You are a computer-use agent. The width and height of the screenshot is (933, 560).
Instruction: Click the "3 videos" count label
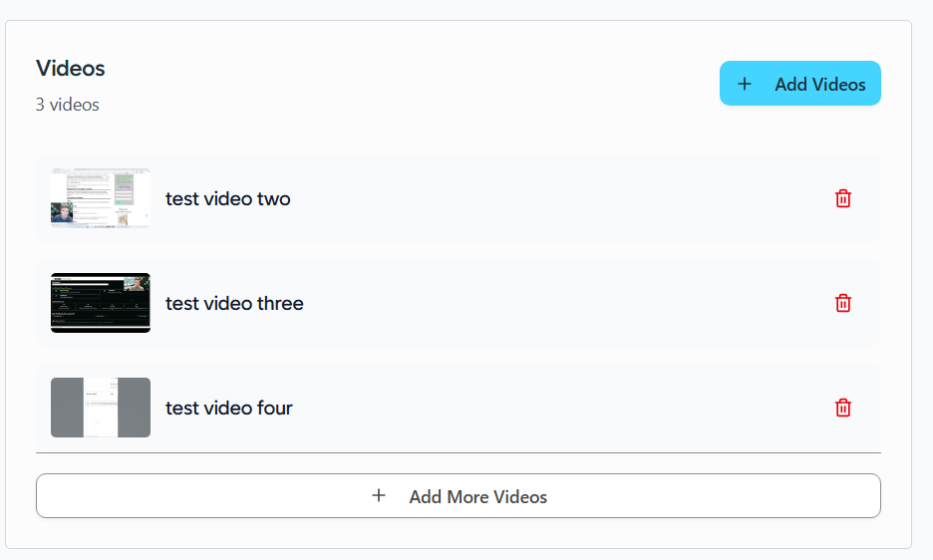click(x=68, y=105)
